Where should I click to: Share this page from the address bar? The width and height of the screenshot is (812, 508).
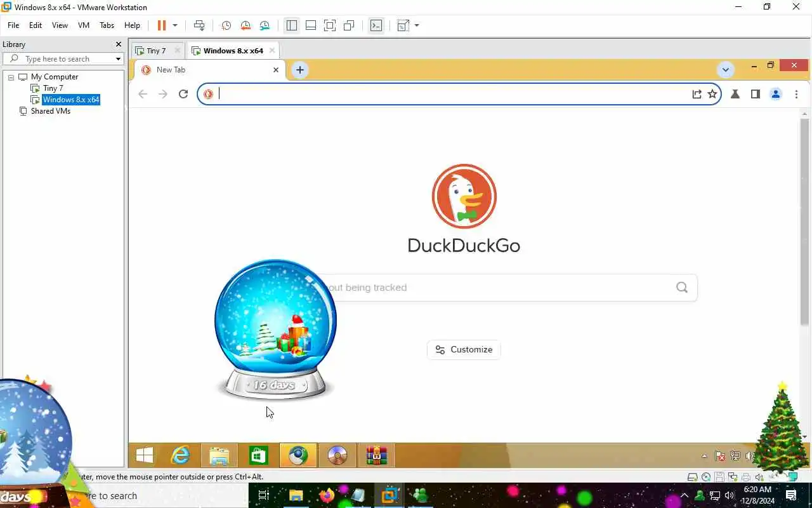click(x=697, y=94)
